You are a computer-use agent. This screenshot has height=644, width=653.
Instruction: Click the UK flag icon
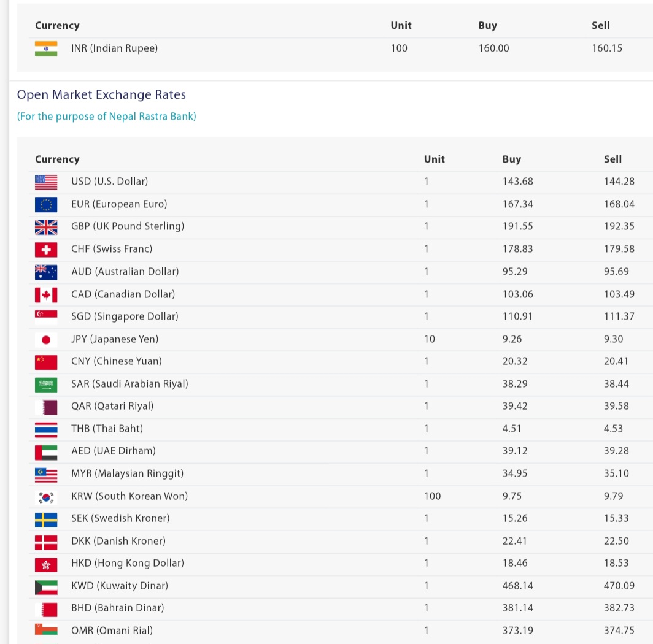click(x=46, y=227)
